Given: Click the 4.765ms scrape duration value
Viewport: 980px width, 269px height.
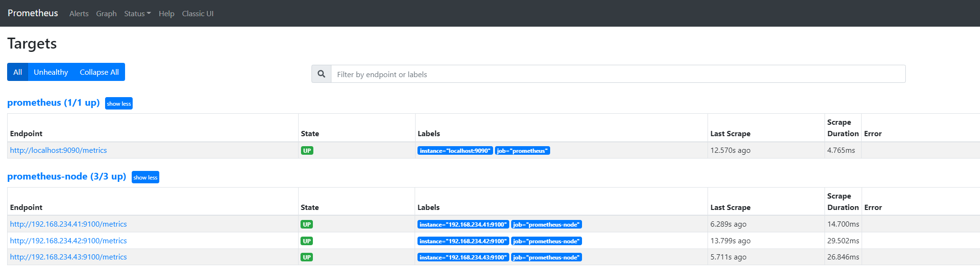Looking at the screenshot, I should point(841,150).
